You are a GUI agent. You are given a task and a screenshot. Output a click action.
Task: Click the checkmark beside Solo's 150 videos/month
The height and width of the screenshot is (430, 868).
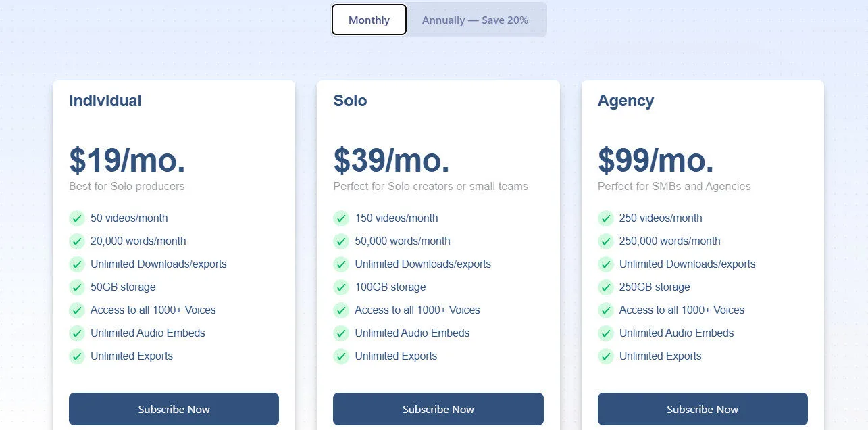coord(341,218)
